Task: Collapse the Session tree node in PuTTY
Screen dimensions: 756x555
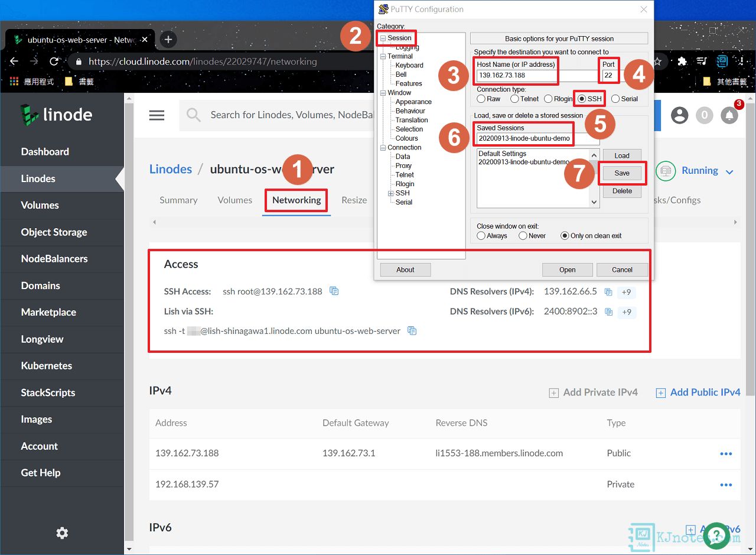Action: point(382,38)
